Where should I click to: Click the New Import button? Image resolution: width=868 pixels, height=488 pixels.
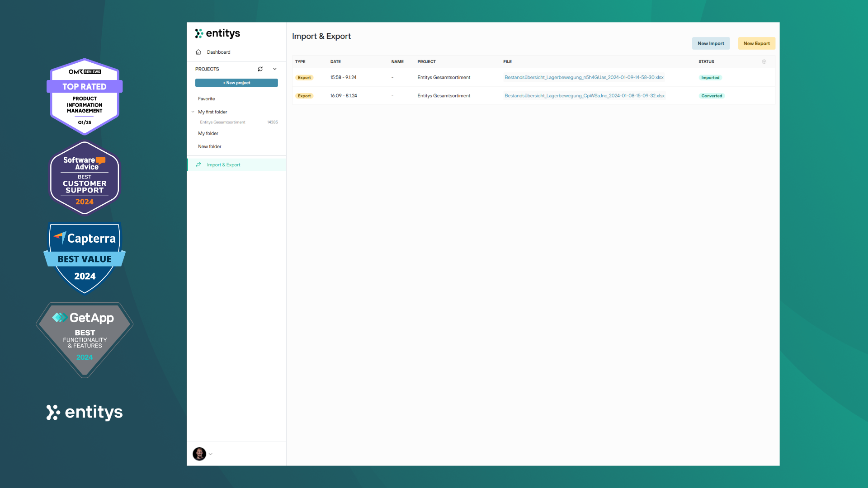click(710, 43)
